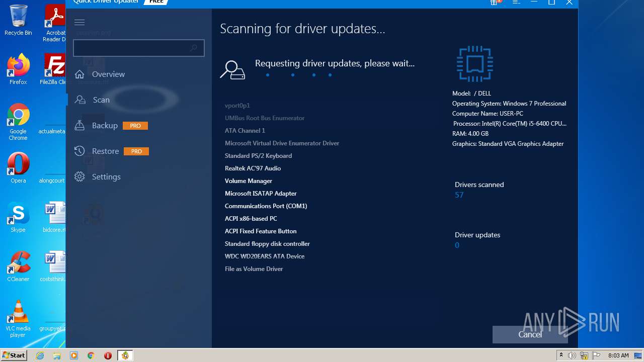Open Recycle Bin desktop icon
The height and width of the screenshot is (362, 644).
[x=18, y=20]
